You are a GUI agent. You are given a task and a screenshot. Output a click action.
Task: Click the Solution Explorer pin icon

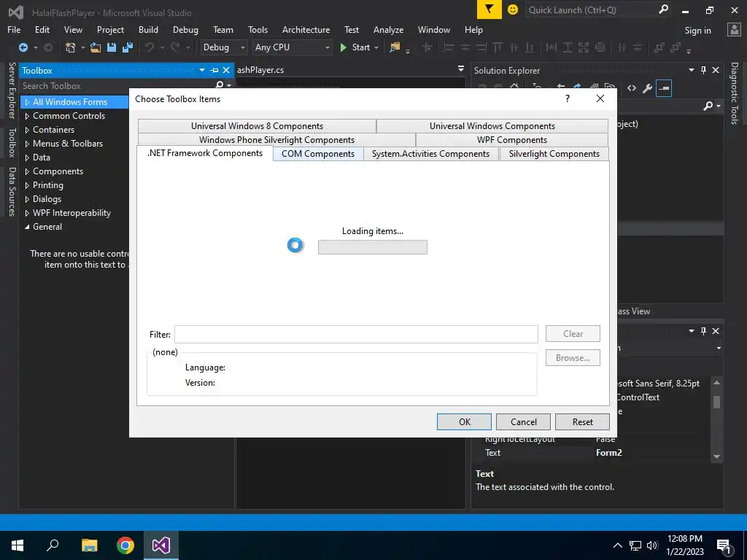(x=704, y=70)
